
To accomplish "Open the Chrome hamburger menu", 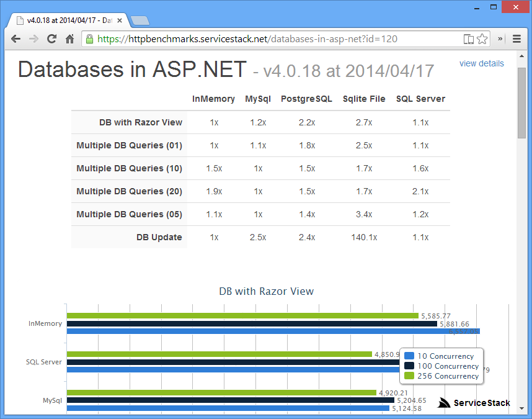I will click(516, 39).
